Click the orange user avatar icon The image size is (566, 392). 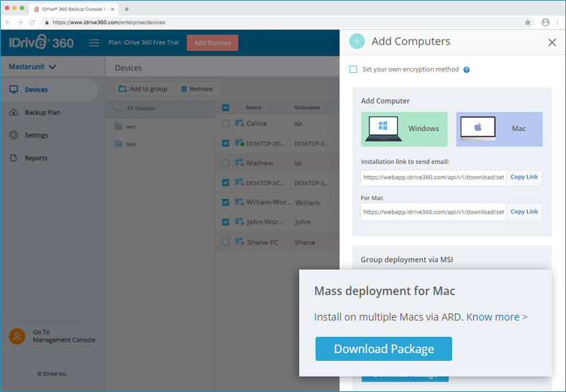pos(17,336)
